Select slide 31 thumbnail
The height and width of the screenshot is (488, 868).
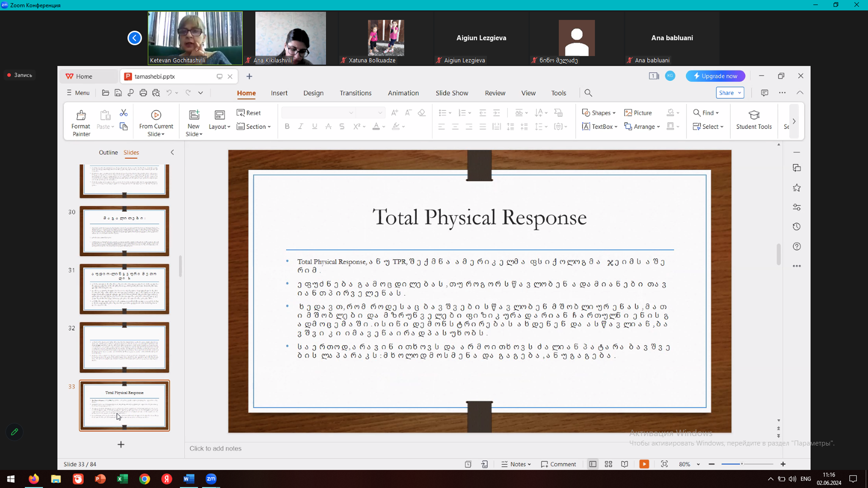point(124,289)
